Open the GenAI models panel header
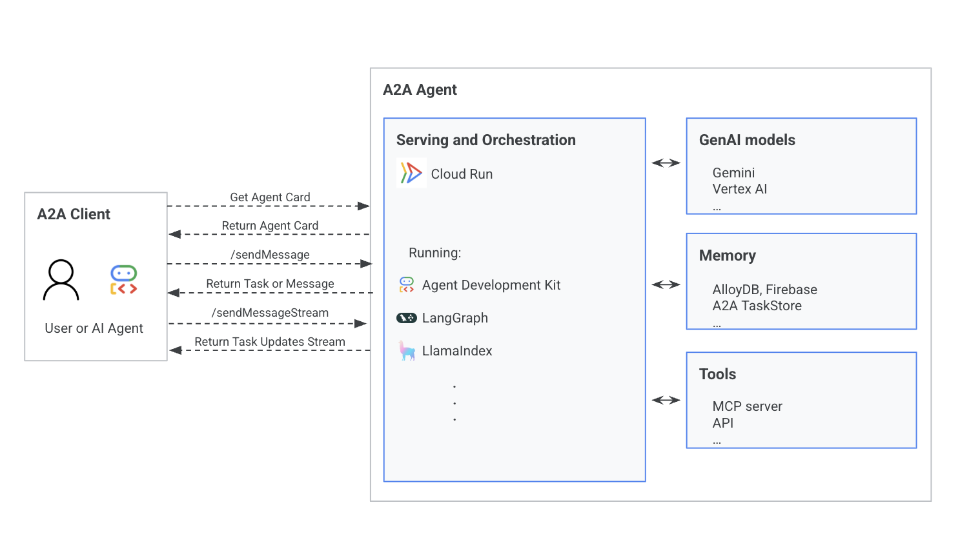980x556 pixels. point(746,139)
